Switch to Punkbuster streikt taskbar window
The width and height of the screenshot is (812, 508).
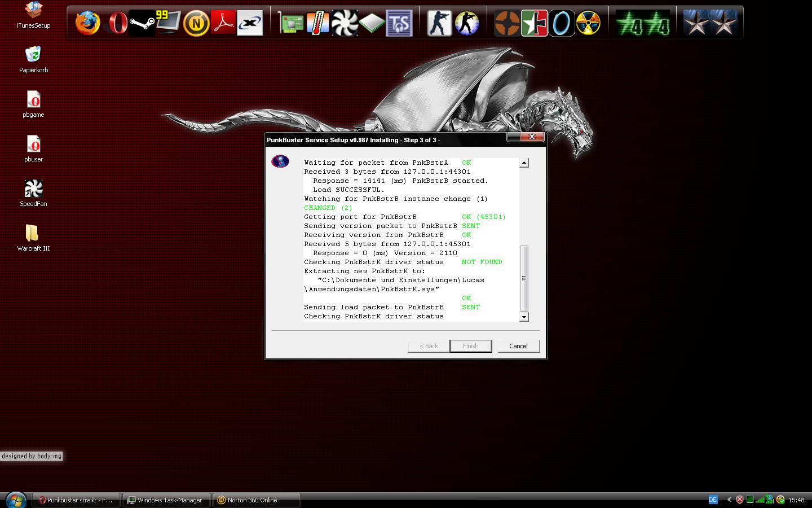(76, 500)
